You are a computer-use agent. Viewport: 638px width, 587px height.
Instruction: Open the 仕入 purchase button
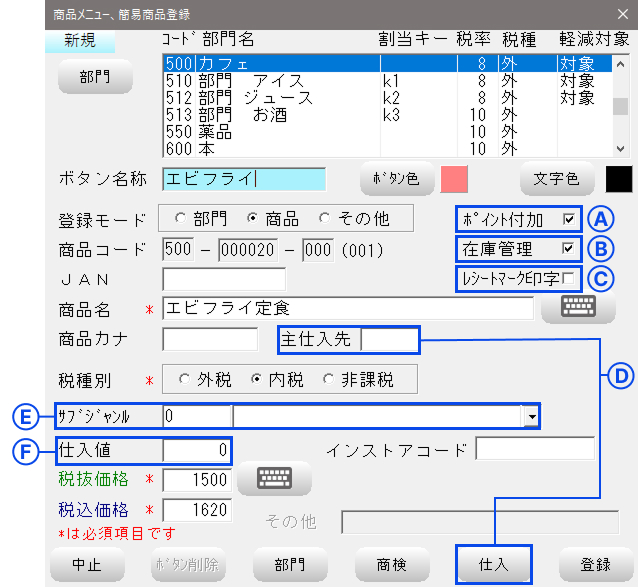point(494,565)
